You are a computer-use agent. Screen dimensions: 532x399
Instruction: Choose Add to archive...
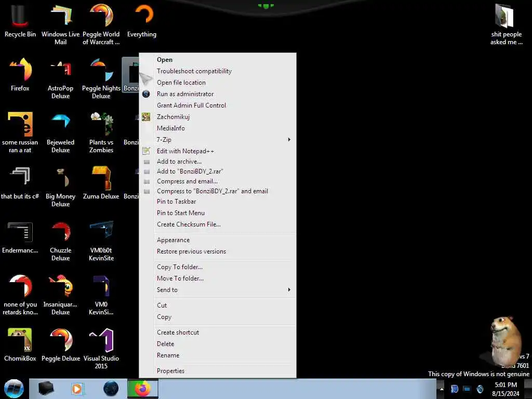(x=218, y=162)
